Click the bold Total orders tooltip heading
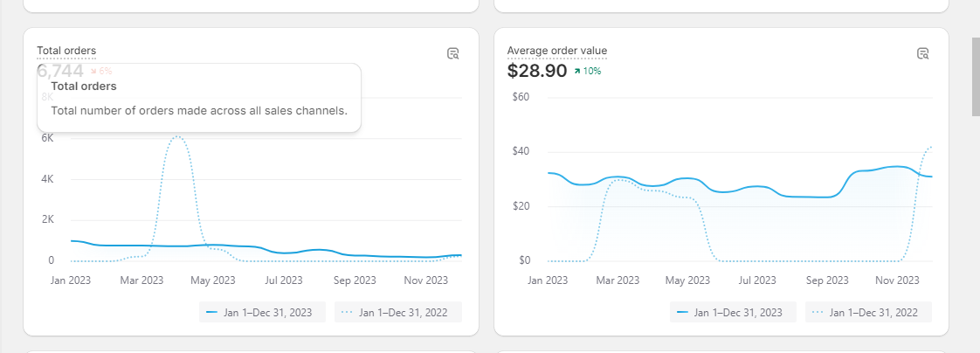 [84, 87]
